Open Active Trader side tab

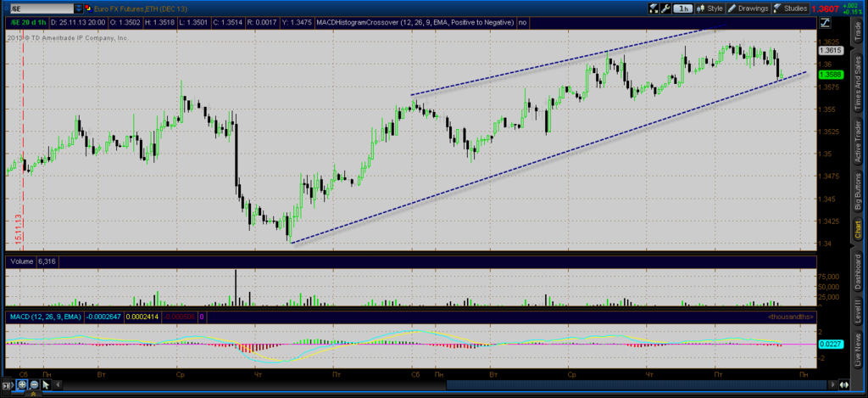(858, 141)
